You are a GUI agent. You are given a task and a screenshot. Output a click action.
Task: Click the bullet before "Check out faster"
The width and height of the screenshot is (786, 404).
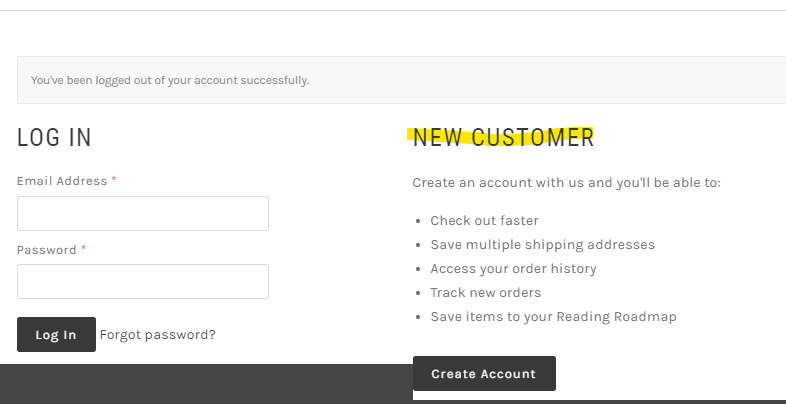tap(417, 221)
